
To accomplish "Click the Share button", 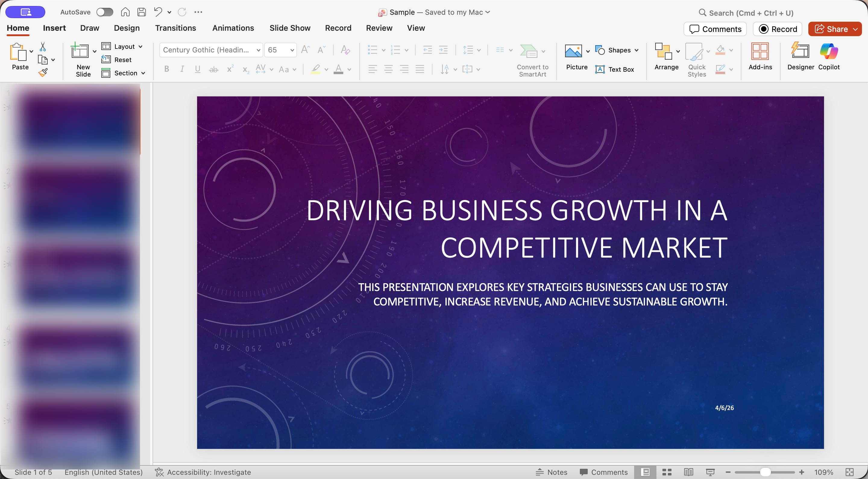I will point(831,29).
